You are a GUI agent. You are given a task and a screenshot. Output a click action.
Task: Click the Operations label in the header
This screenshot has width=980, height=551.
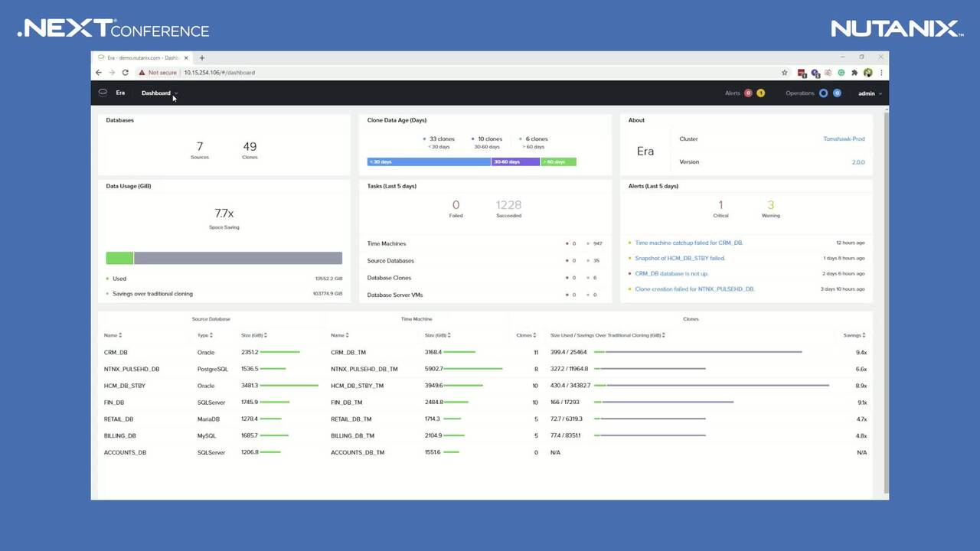(x=800, y=93)
